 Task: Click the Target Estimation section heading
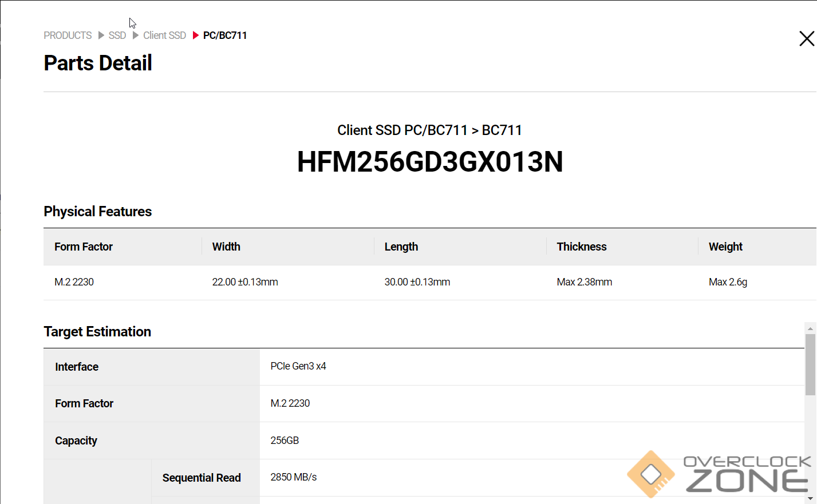pos(97,332)
